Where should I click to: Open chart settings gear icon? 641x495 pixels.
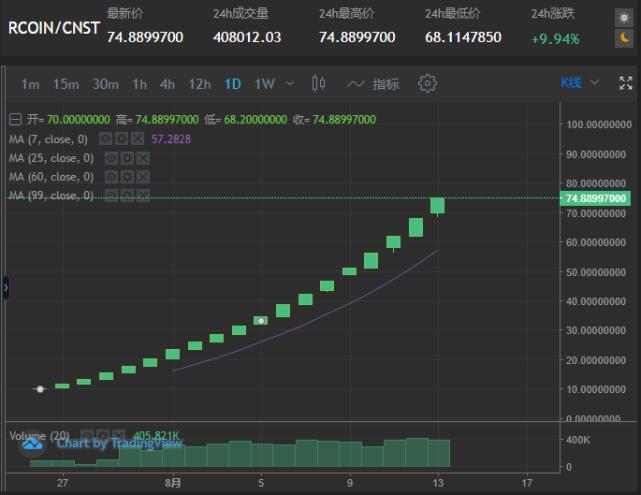coord(427,83)
